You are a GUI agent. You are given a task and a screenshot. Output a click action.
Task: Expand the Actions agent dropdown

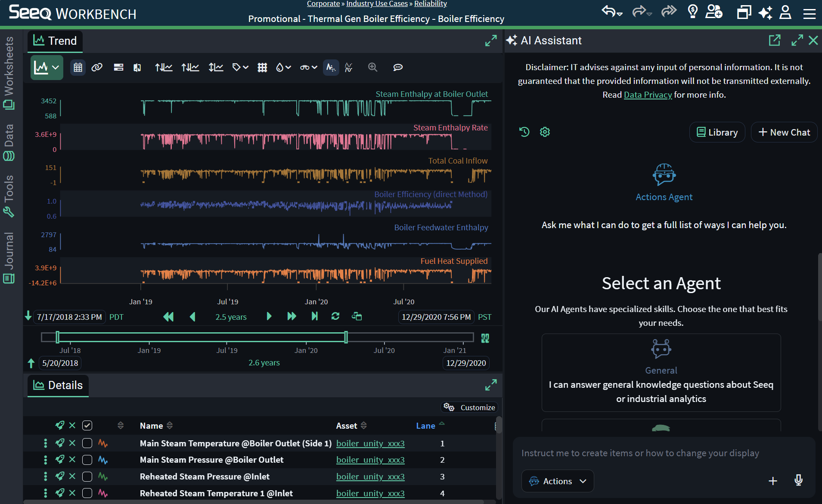558,481
